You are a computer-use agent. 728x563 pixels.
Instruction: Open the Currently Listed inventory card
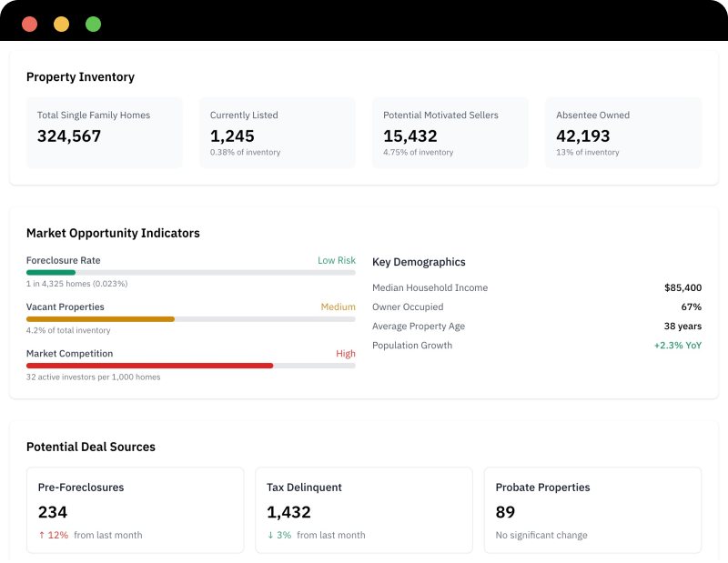[x=277, y=132]
